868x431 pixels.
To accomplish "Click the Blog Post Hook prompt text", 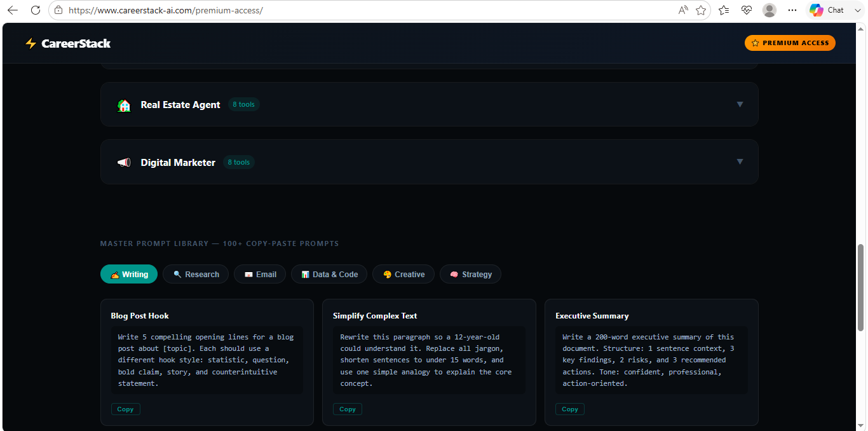I will point(207,360).
